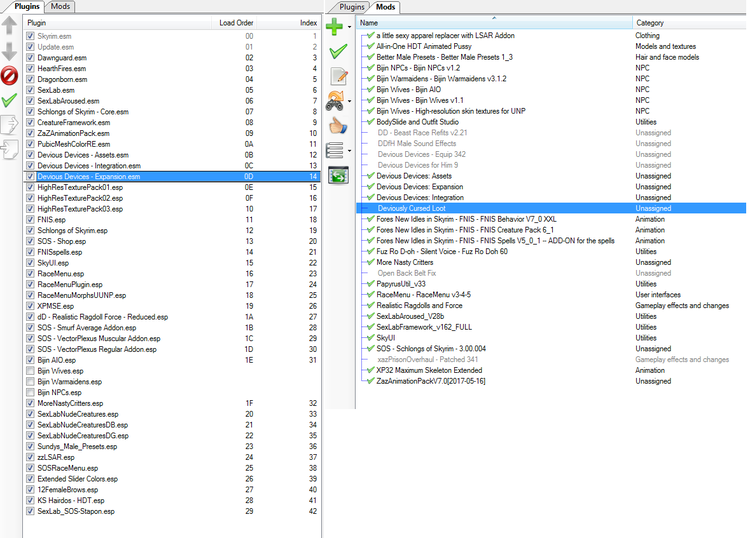Click the green plus Add Mod icon
Screen dimensions: 750x538
coord(334,26)
